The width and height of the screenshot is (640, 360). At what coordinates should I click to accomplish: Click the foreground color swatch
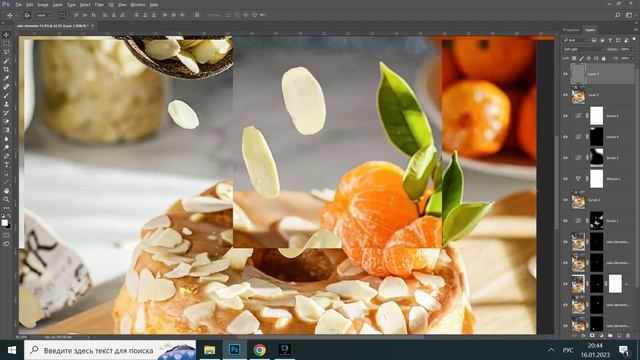point(4,222)
